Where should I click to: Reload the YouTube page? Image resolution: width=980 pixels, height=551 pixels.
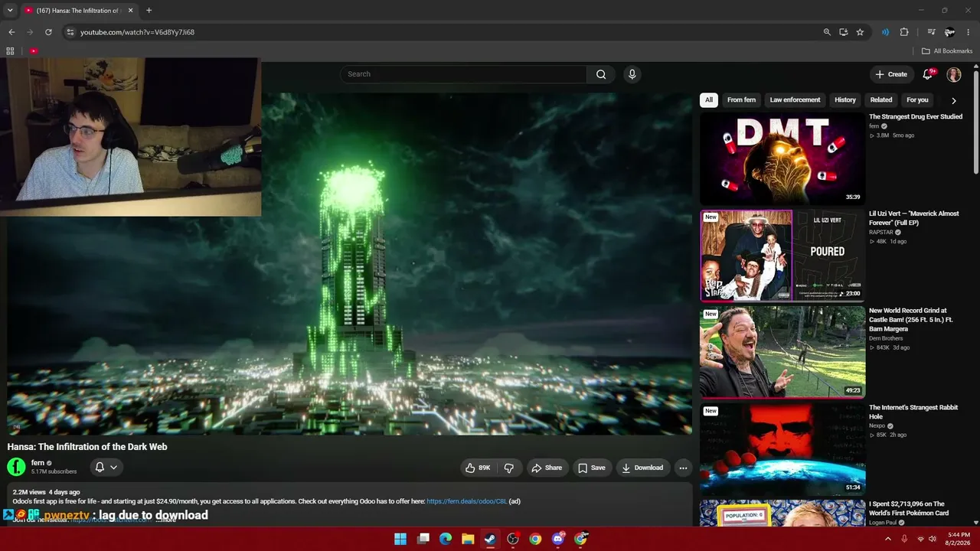click(x=48, y=32)
